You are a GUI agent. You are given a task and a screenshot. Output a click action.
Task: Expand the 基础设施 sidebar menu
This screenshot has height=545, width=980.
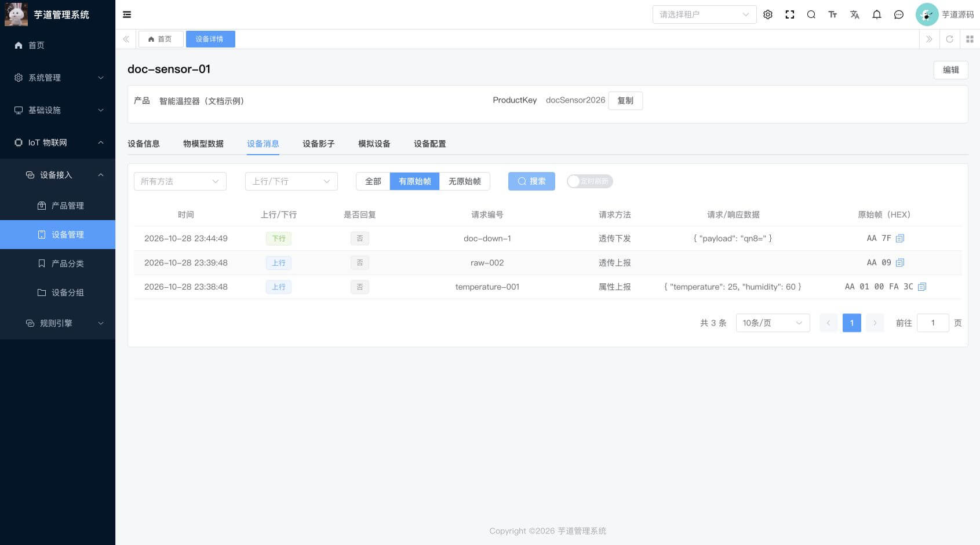58,110
